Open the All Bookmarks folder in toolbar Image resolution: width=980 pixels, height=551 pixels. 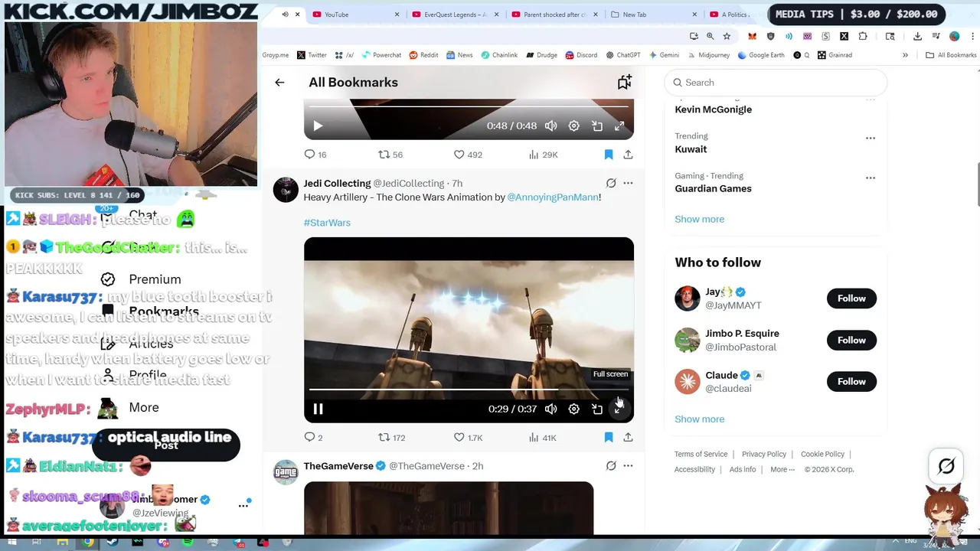951,55
